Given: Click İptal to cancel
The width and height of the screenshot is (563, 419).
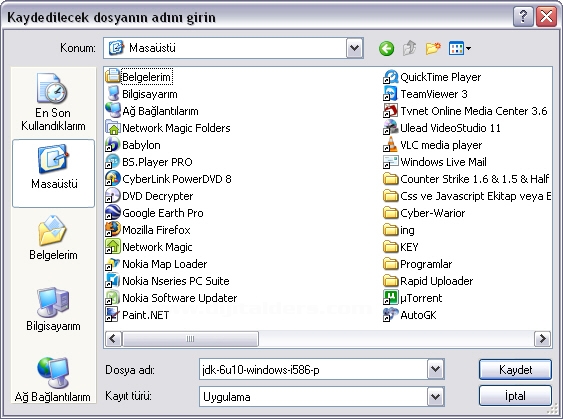Looking at the screenshot, I should click(515, 396).
